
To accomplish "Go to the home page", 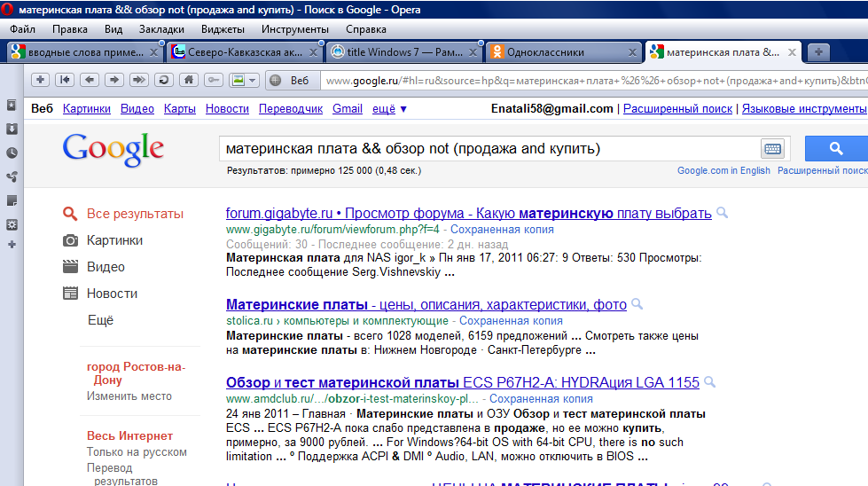I will click(x=188, y=81).
